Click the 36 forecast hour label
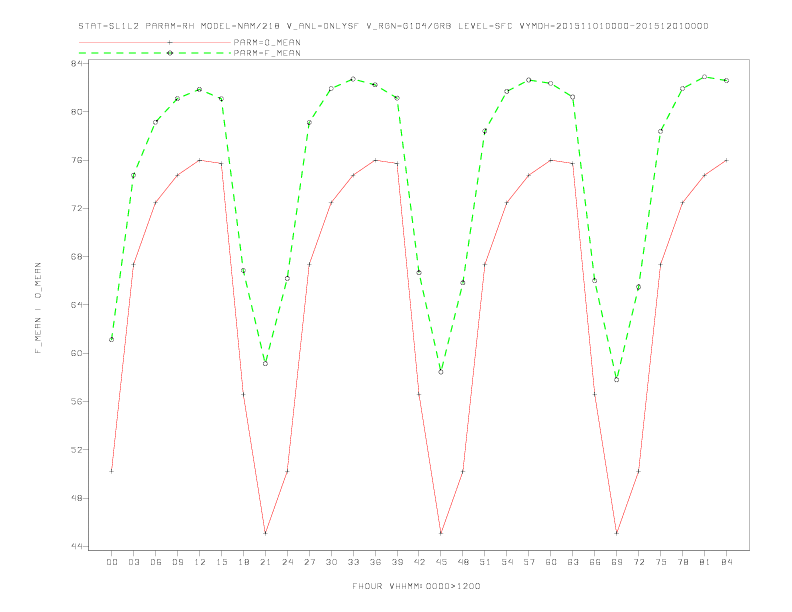The width and height of the screenshot is (792, 612). coord(375,562)
